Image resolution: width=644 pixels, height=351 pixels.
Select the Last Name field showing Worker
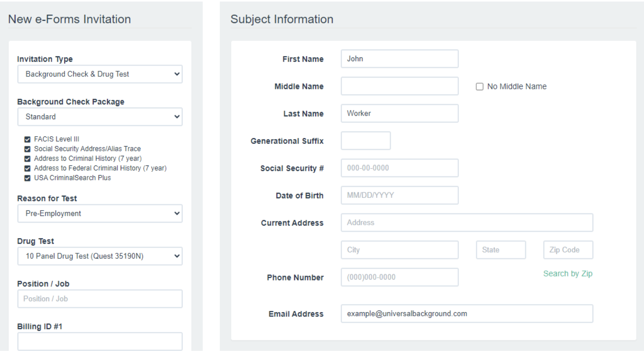(x=399, y=113)
